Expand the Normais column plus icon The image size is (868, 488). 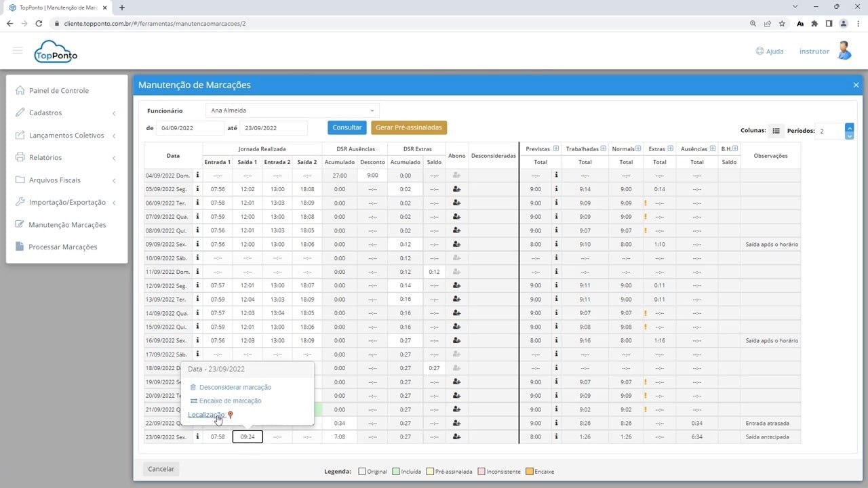tap(638, 149)
